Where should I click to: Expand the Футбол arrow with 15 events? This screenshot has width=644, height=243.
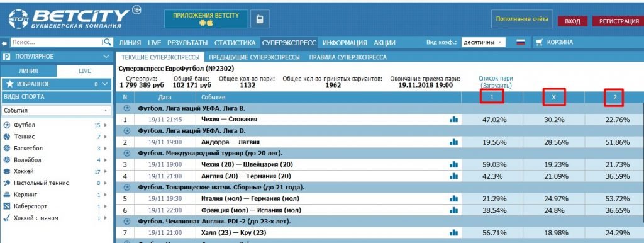[106, 125]
